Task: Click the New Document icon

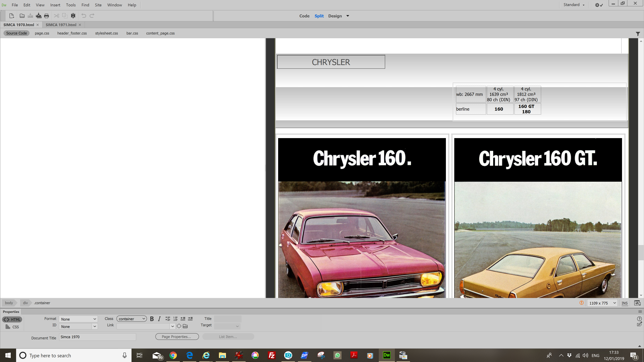Action: (x=12, y=16)
